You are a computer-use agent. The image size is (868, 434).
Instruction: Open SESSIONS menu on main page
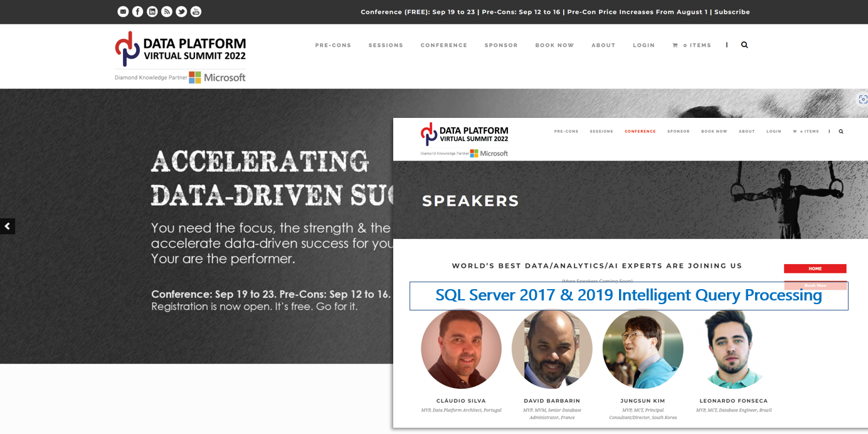pyautogui.click(x=386, y=45)
